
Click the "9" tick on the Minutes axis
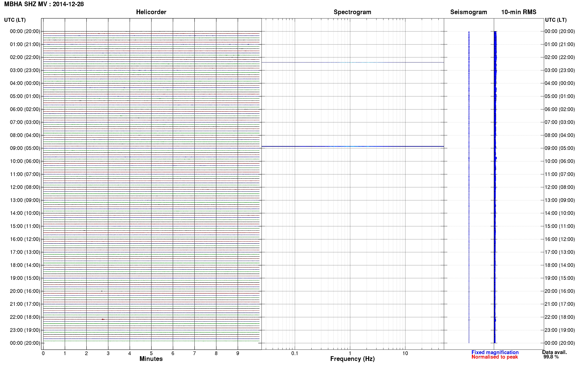point(238,353)
